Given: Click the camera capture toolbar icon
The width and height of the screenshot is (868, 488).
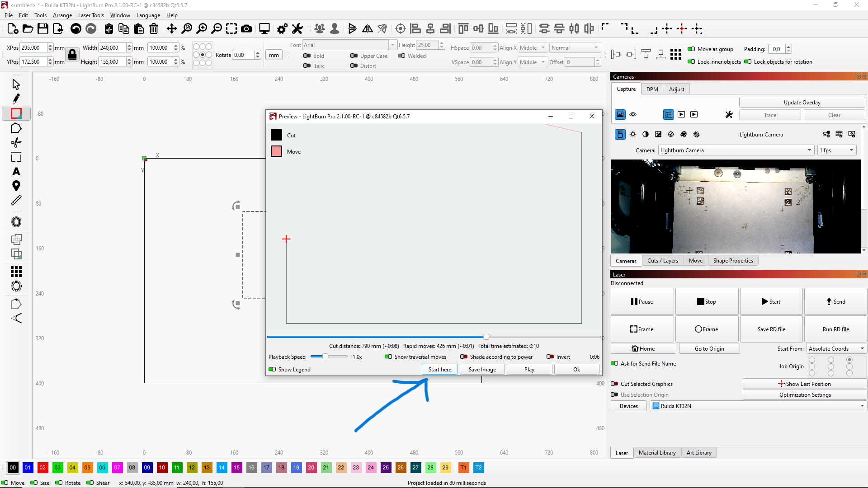Looking at the screenshot, I should pyautogui.click(x=246, y=29).
